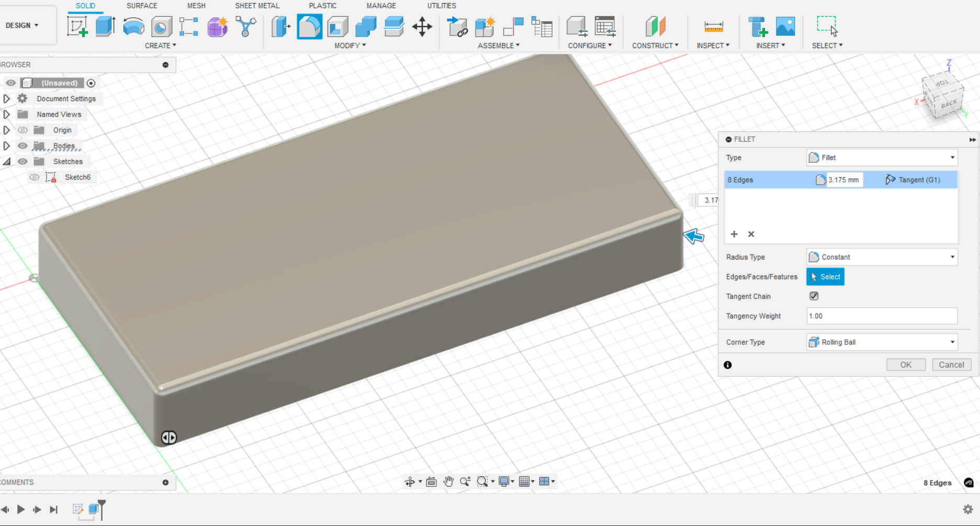The height and width of the screenshot is (526, 980).
Task: Click the Tangency Weight input field
Action: pyautogui.click(x=882, y=316)
